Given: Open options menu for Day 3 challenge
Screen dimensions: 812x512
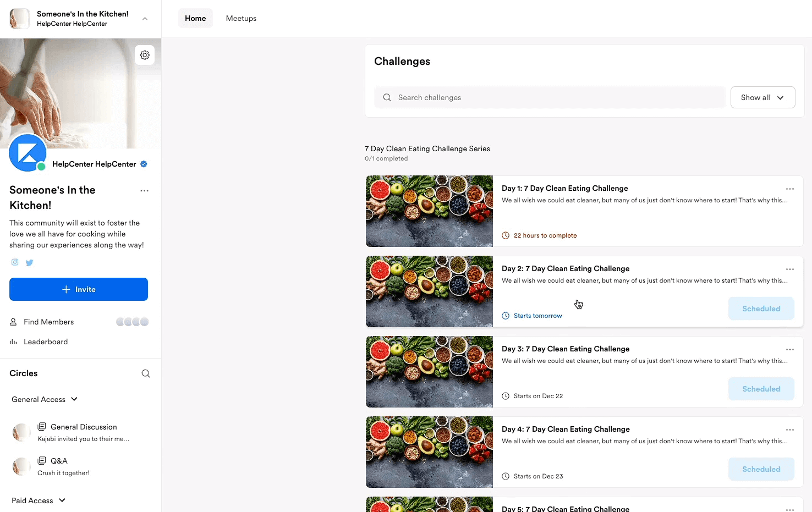Looking at the screenshot, I should tap(790, 349).
